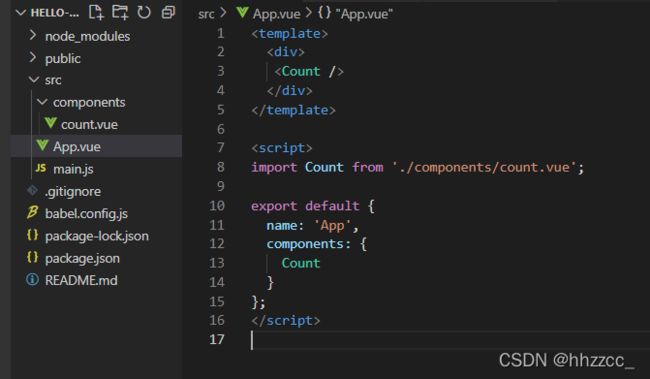Collapse all folders using the collapse icon
Image resolution: width=650 pixels, height=379 pixels.
[168, 12]
